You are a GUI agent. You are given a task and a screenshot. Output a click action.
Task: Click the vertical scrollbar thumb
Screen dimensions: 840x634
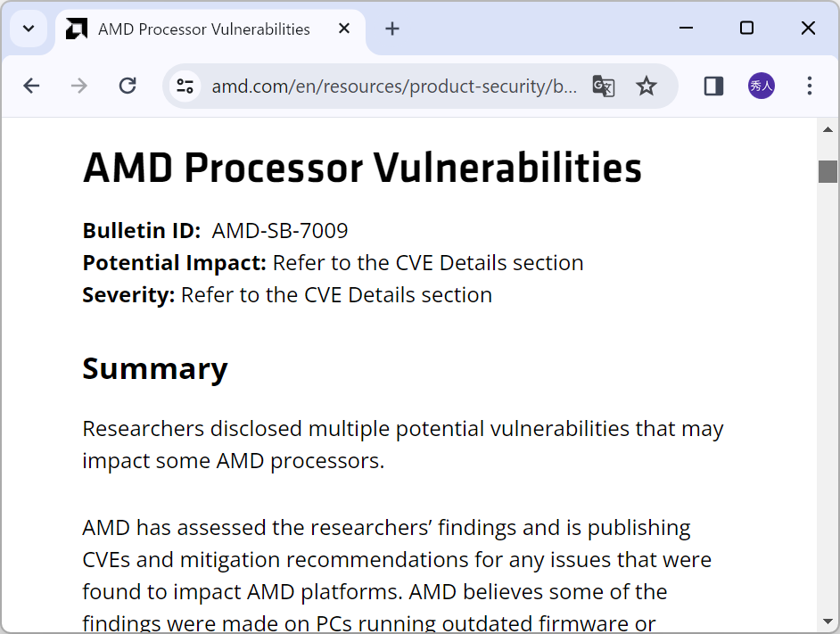pos(828,171)
